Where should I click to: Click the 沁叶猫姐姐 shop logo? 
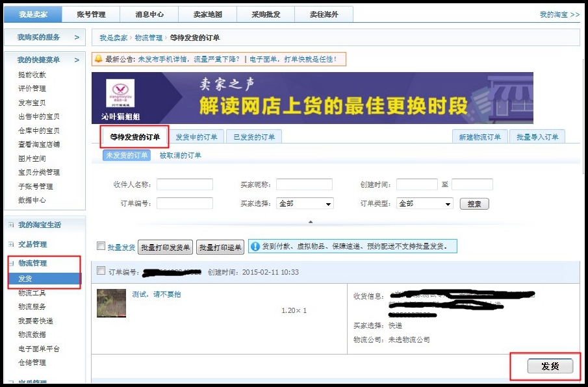point(120,94)
